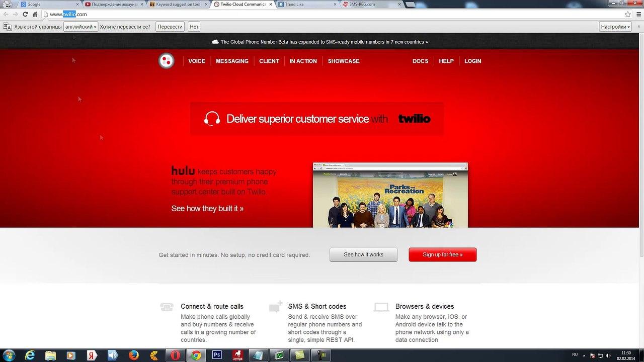Launch Internet Explorer from the taskbar

pos(30,355)
